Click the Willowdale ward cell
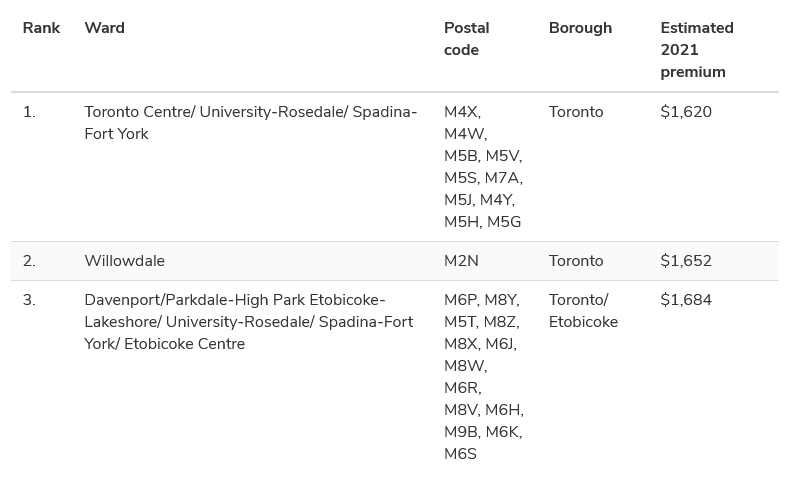812x493 pixels. click(124, 261)
